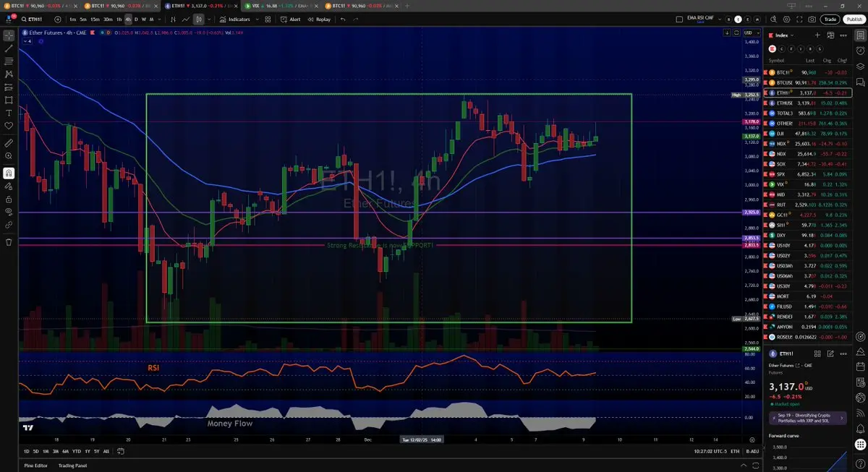Screen dimensions: 868x472
Task: Select the red flag color filter
Action: 773,48
